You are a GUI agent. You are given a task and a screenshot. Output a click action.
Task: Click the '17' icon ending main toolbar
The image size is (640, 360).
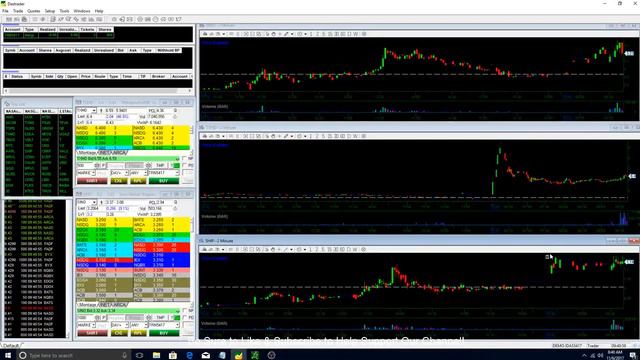click(x=178, y=19)
